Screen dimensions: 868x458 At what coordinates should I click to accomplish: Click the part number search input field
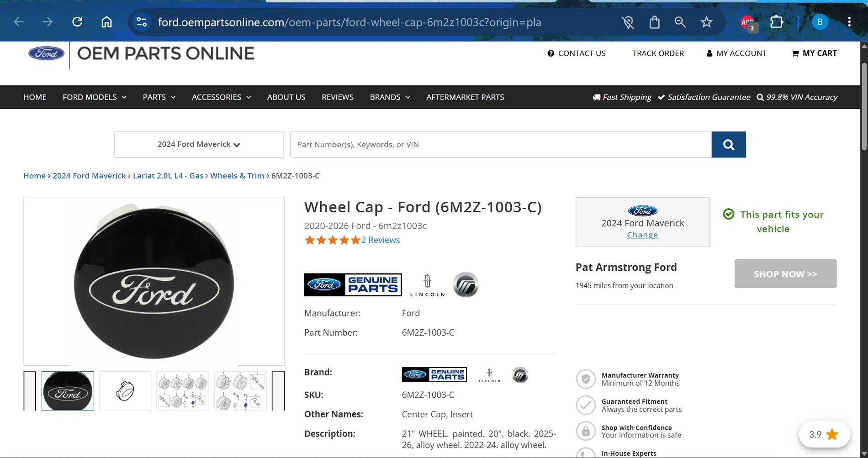(x=501, y=144)
